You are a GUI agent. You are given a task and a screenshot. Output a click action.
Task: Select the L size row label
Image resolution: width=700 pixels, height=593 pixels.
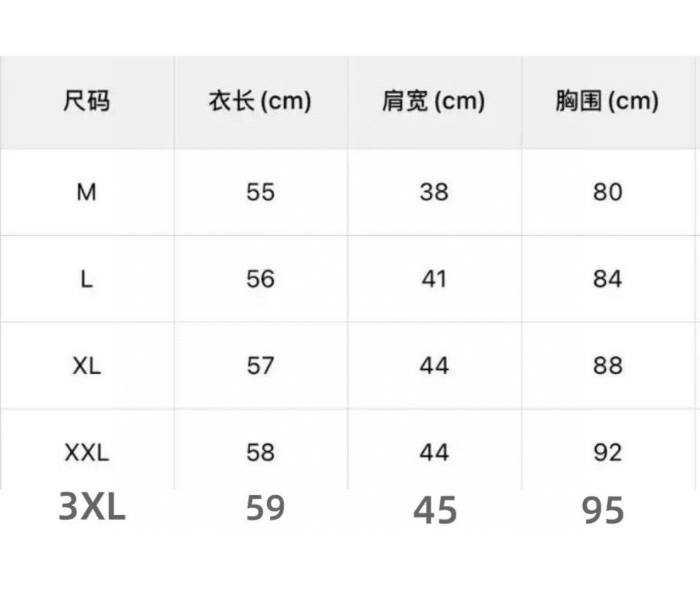(86, 279)
